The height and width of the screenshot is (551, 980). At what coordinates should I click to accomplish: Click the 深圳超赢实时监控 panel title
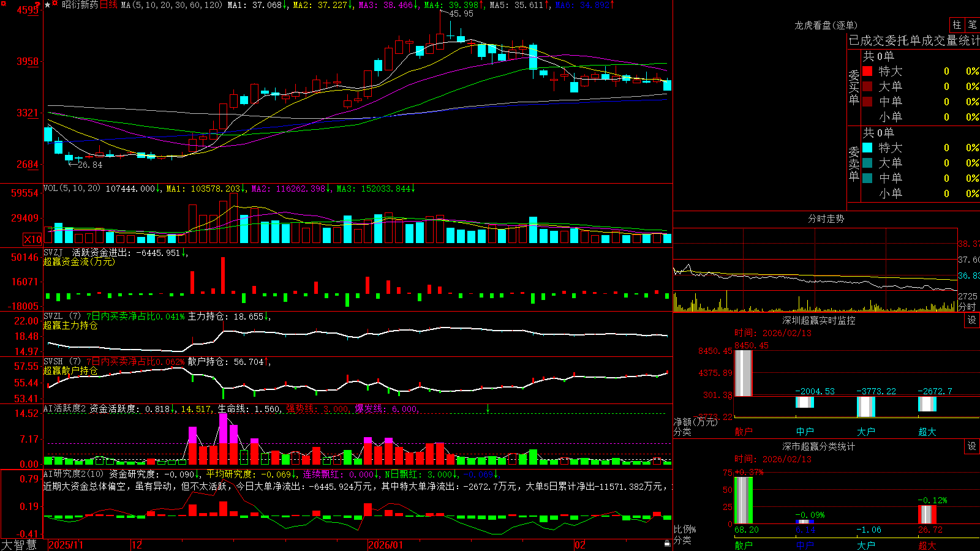click(819, 320)
